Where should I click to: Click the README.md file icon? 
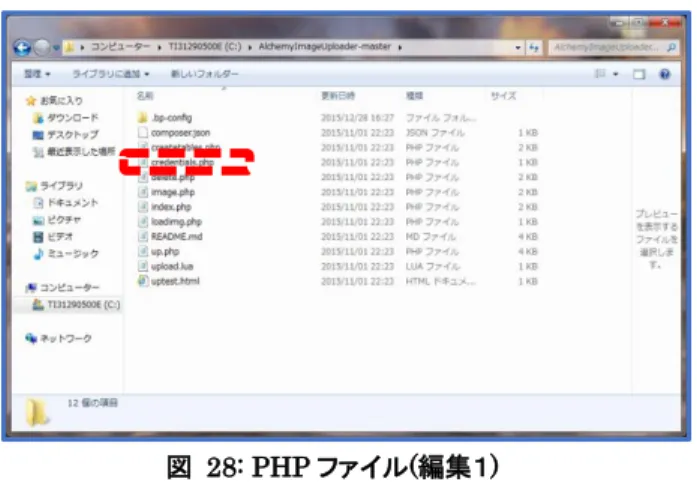pos(143,237)
